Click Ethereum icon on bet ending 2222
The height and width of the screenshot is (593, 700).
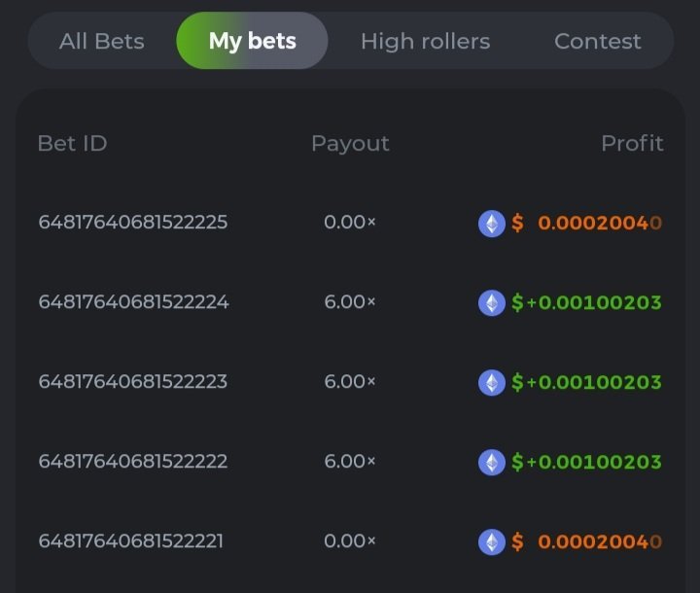(492, 463)
